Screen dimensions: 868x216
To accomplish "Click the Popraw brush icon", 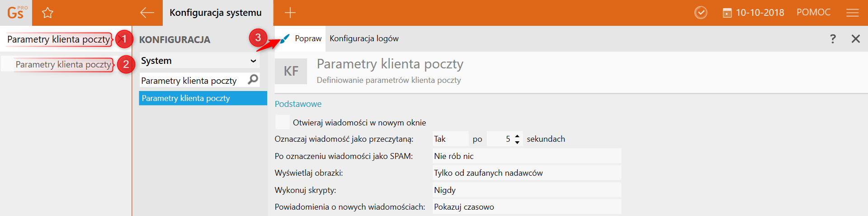I will [284, 39].
